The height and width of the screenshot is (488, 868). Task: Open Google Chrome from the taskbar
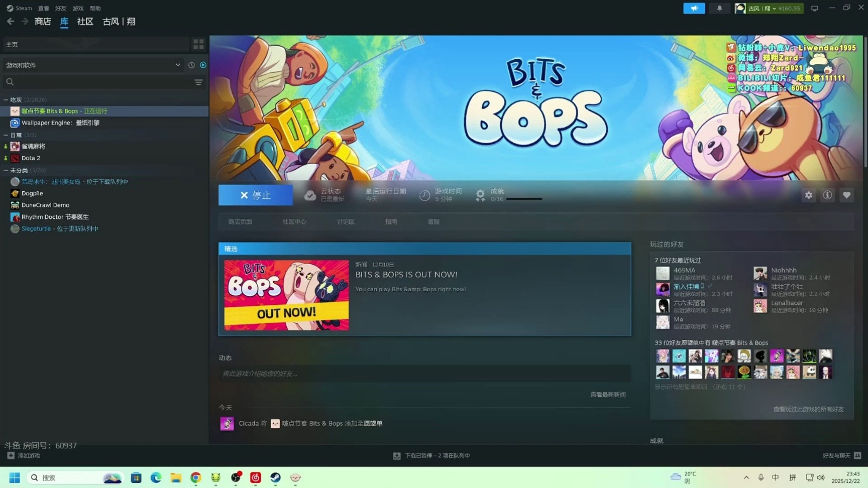(x=195, y=477)
